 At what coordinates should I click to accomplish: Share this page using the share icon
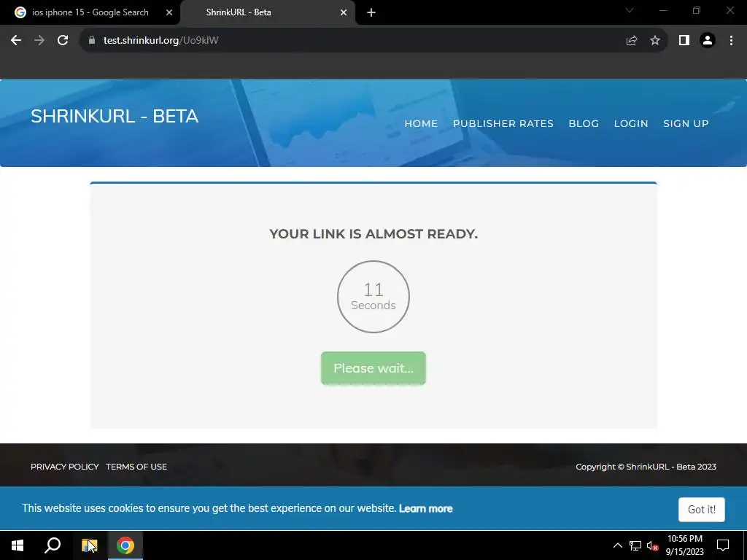click(x=632, y=41)
